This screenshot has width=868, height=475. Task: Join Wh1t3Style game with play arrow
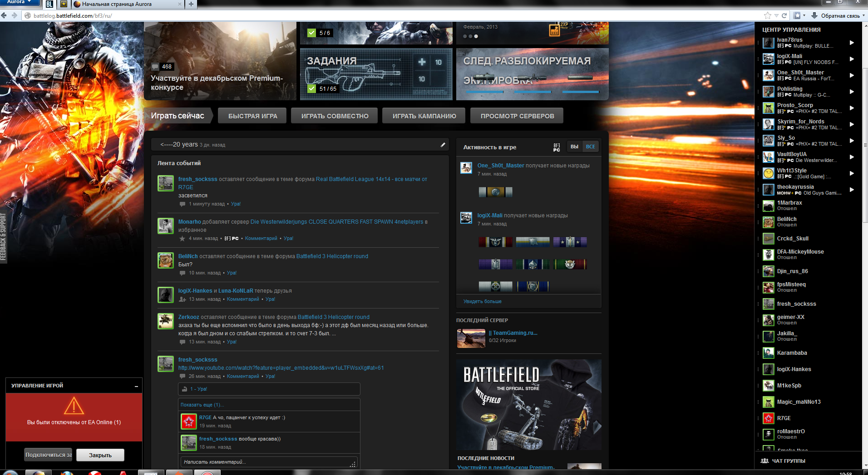click(x=852, y=173)
